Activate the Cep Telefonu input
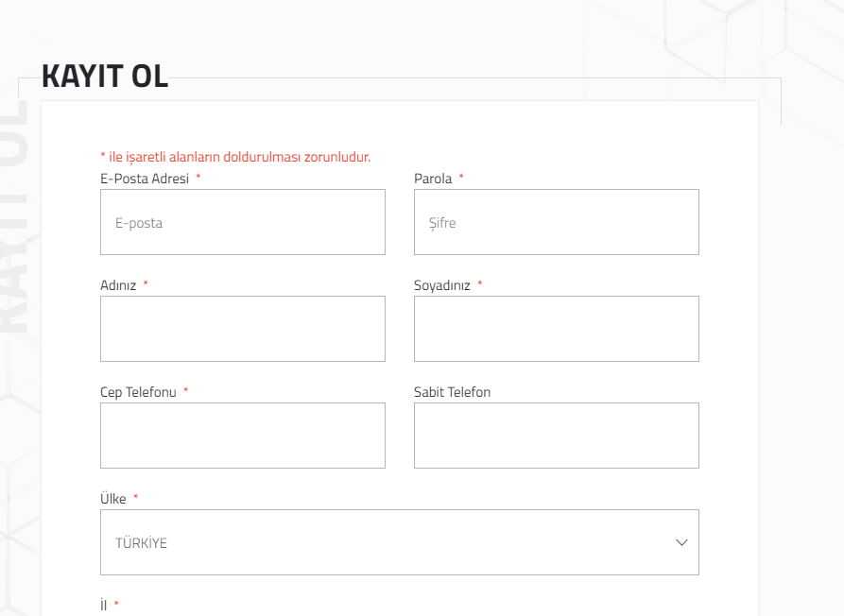844x616 pixels. [243, 436]
